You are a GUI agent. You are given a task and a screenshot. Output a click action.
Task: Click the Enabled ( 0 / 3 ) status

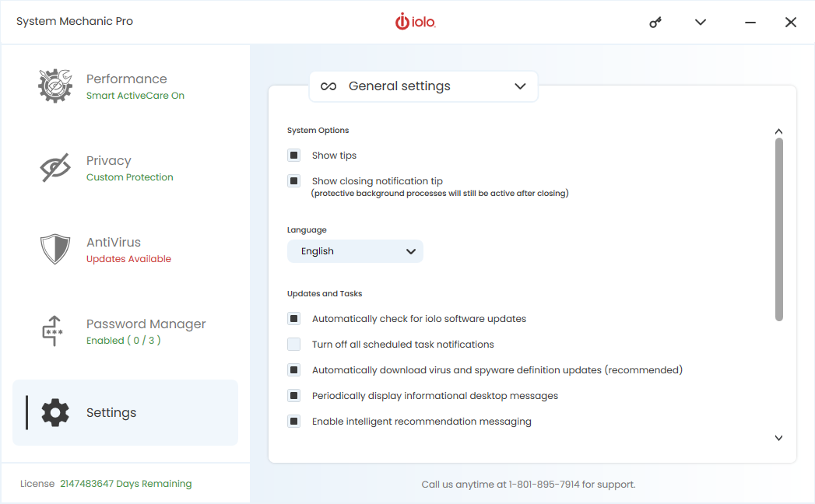point(124,341)
